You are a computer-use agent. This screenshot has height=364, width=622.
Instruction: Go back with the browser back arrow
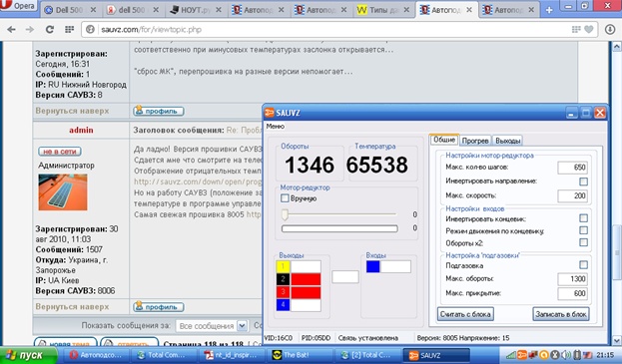12,29
